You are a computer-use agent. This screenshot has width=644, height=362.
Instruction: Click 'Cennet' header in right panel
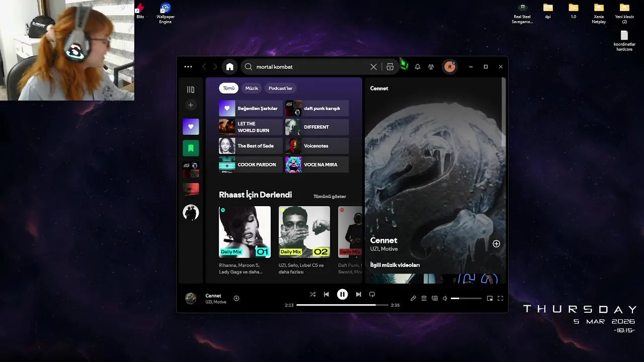(379, 88)
